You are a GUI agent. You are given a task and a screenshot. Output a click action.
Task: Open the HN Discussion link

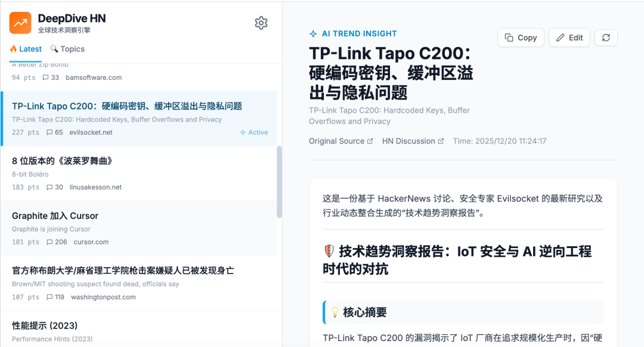[x=413, y=141]
